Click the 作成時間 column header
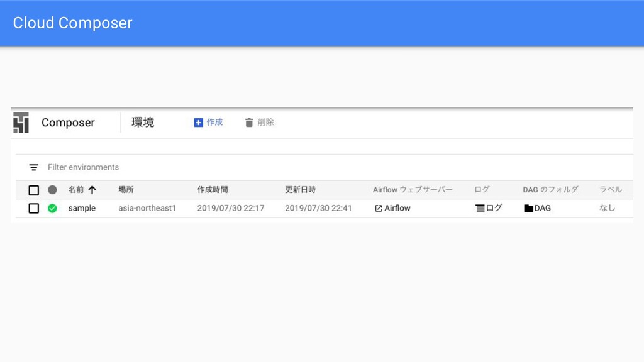The width and height of the screenshot is (644, 362). tap(213, 190)
